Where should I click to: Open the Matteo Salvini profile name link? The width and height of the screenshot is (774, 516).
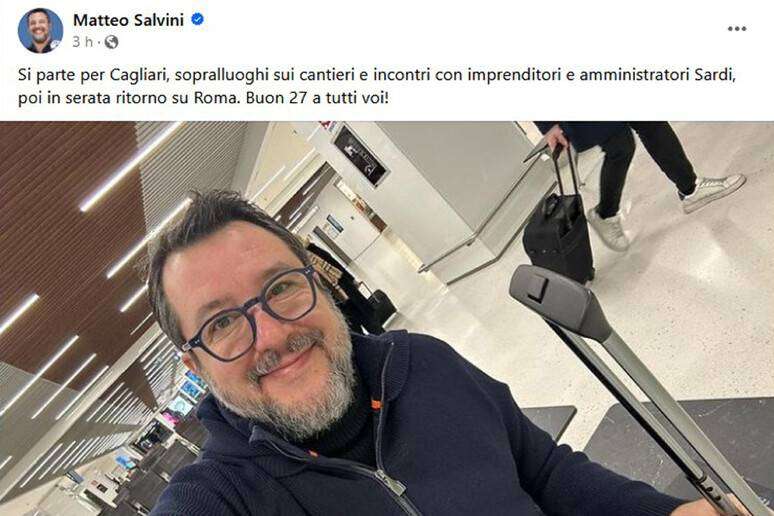click(x=128, y=20)
